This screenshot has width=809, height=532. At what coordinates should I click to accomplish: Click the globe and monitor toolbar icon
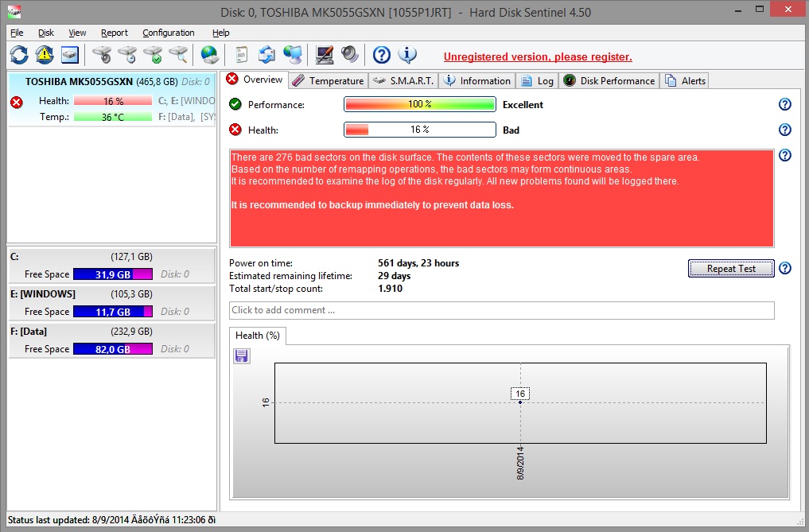point(293,55)
